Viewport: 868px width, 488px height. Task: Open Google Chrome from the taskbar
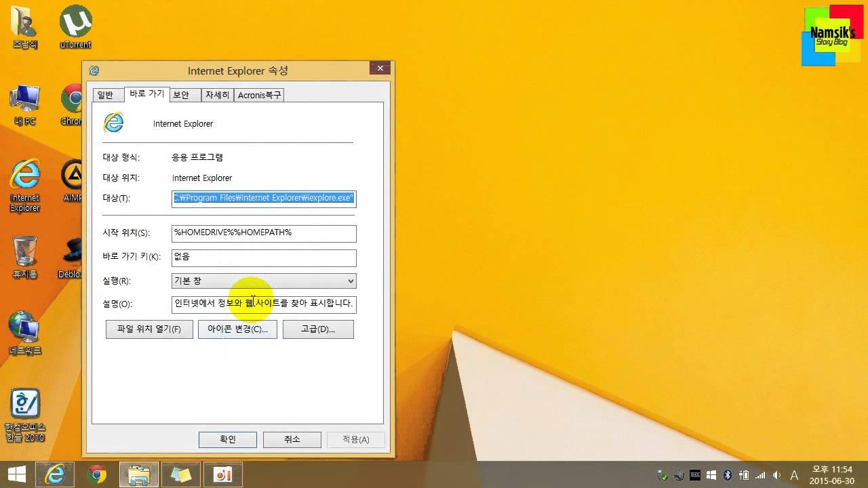pos(97,474)
